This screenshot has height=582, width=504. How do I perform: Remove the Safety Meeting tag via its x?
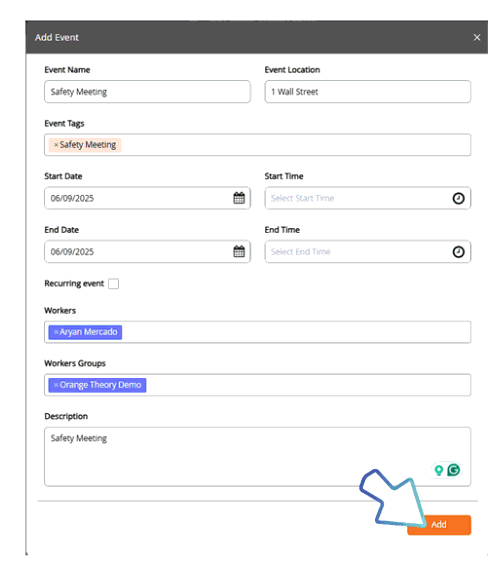click(x=56, y=145)
